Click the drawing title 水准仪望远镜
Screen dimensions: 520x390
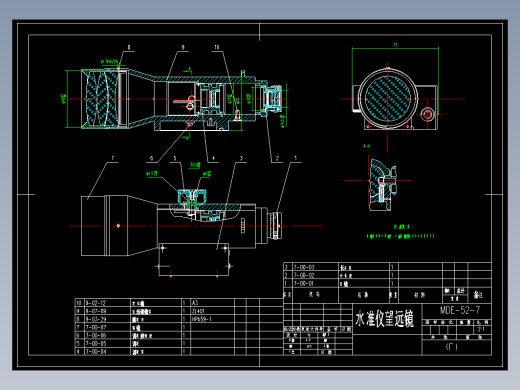(x=384, y=319)
